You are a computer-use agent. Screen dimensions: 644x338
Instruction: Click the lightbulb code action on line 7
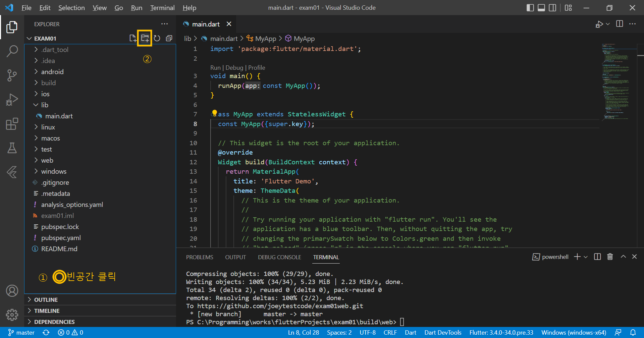214,113
